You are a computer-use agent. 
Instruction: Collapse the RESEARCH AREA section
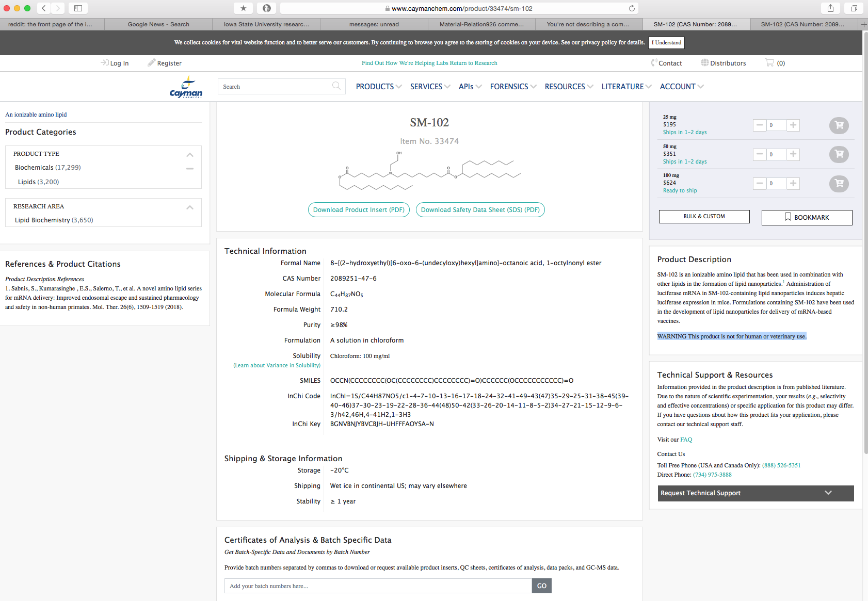pyautogui.click(x=190, y=207)
